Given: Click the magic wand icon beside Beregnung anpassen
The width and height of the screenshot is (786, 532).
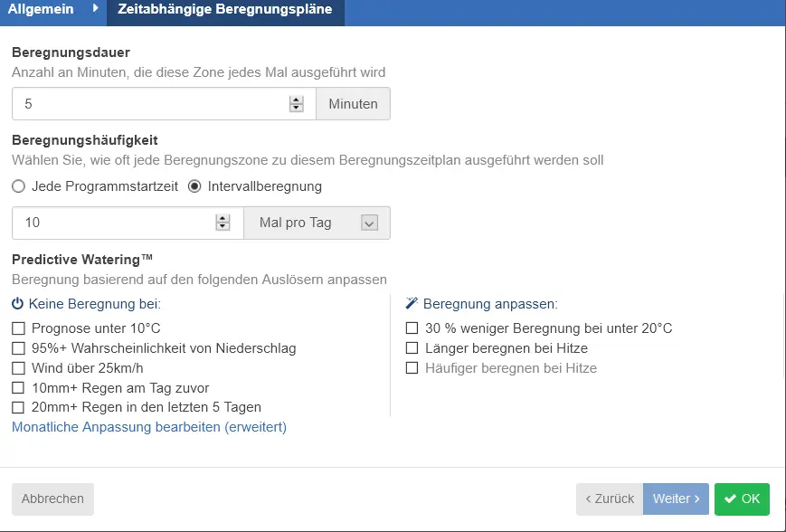Looking at the screenshot, I should [412, 304].
